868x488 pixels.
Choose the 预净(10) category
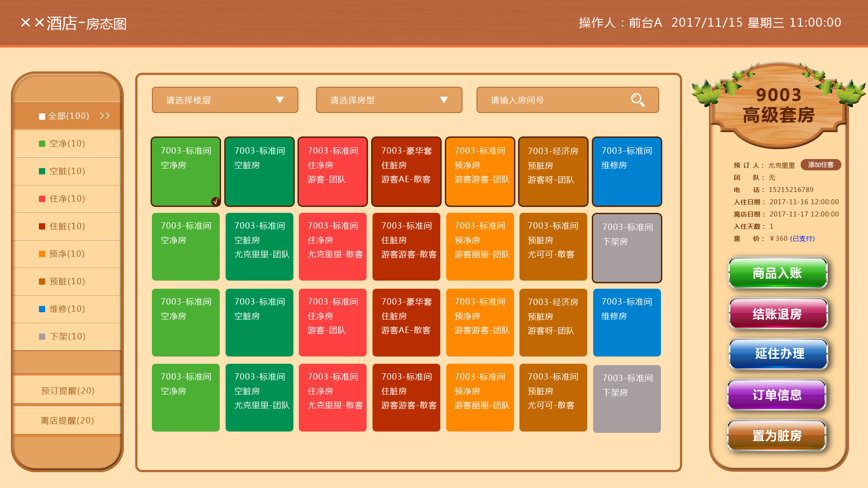click(x=67, y=254)
